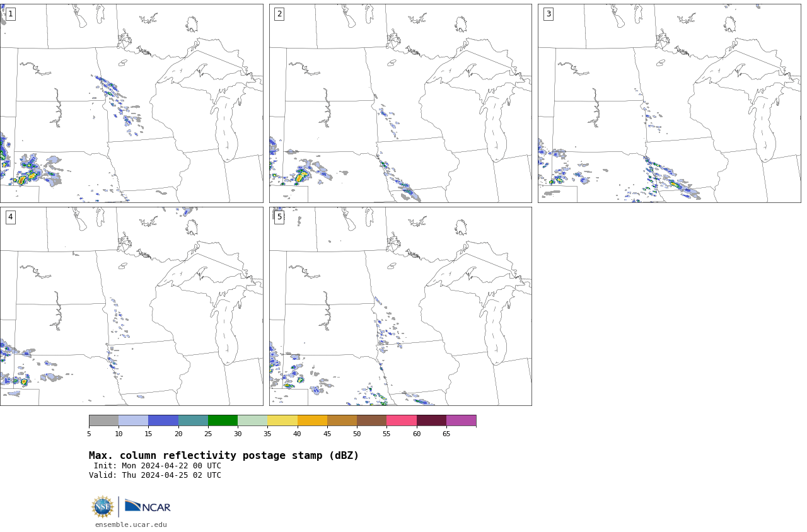
Task: Click the blue 15-20 dBZ swatch
Action: click(x=163, y=420)
